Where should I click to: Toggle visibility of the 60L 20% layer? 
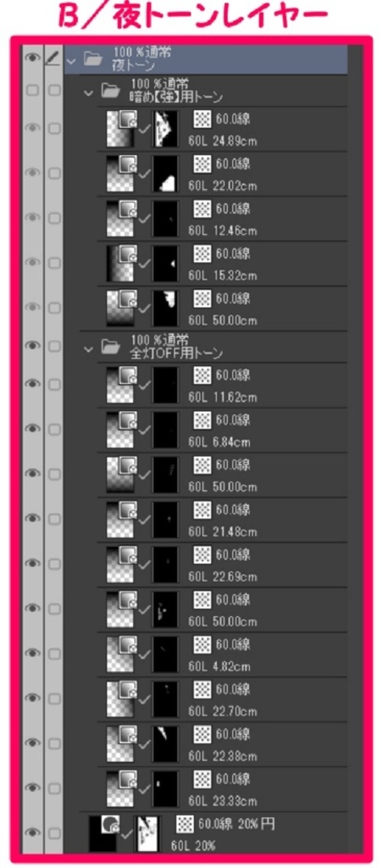point(34,832)
